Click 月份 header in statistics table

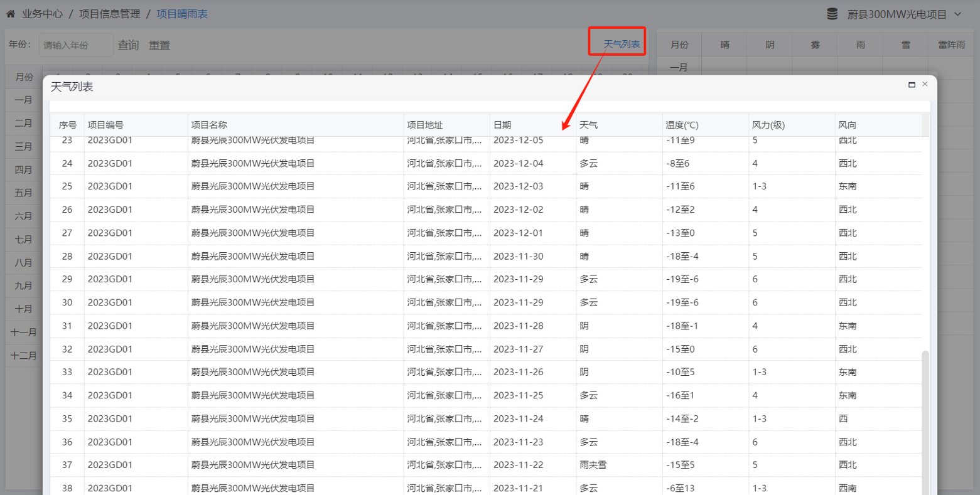[679, 45]
